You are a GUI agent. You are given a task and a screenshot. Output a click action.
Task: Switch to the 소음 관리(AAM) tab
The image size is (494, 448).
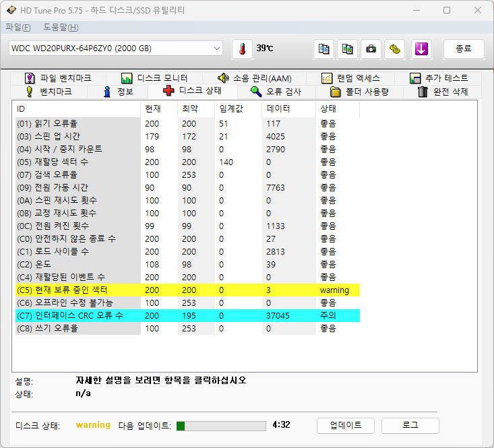(254, 78)
